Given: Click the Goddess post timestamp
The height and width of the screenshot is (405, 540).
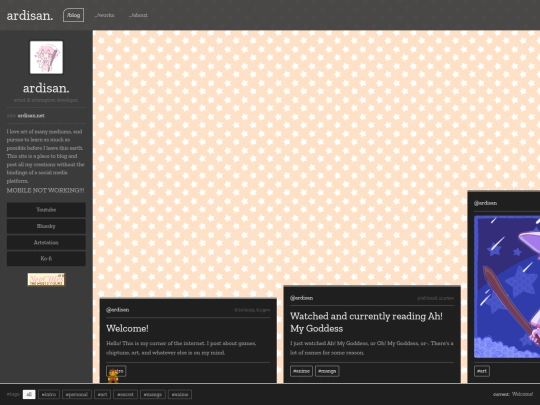Looking at the screenshot, I should (435, 298).
